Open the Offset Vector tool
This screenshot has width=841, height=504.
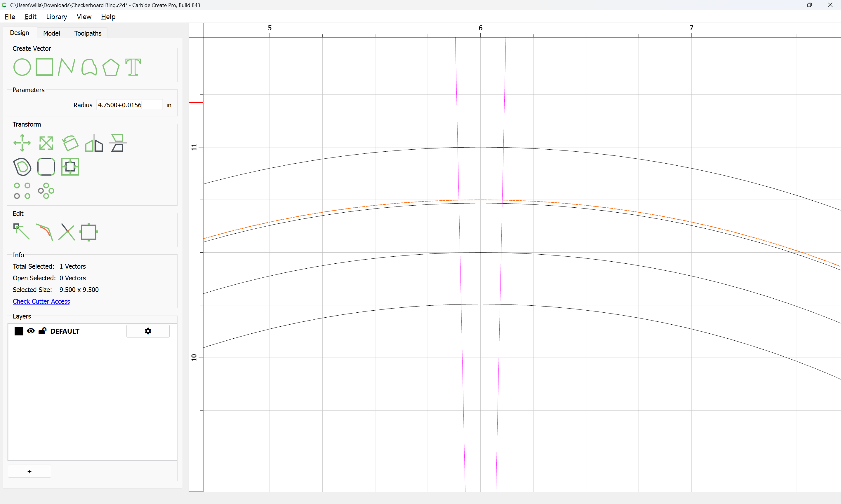tap(22, 167)
